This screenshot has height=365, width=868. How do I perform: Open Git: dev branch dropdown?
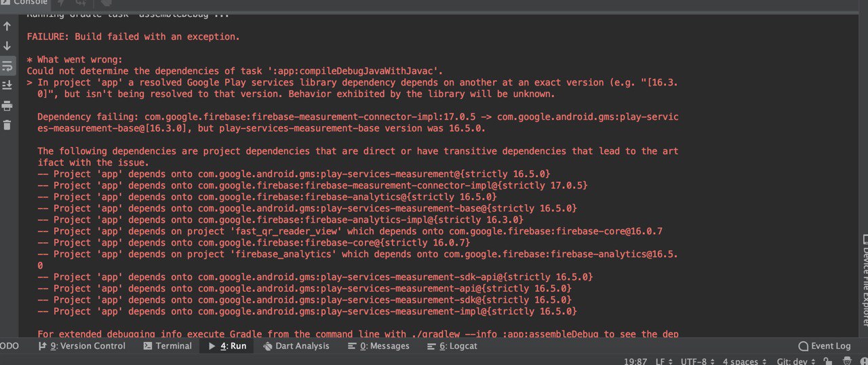tap(795, 362)
